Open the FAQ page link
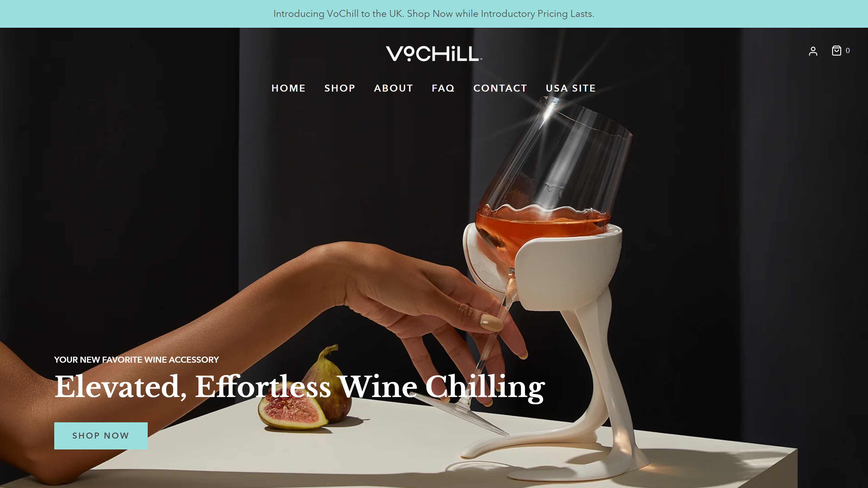 (443, 88)
